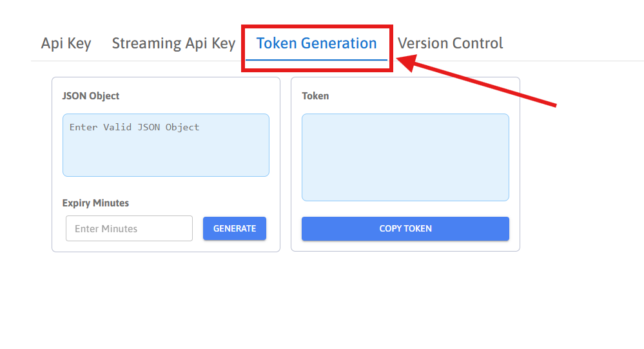Click the tab bar's horizontal divider line
The image size is (644, 349).
coord(548,61)
